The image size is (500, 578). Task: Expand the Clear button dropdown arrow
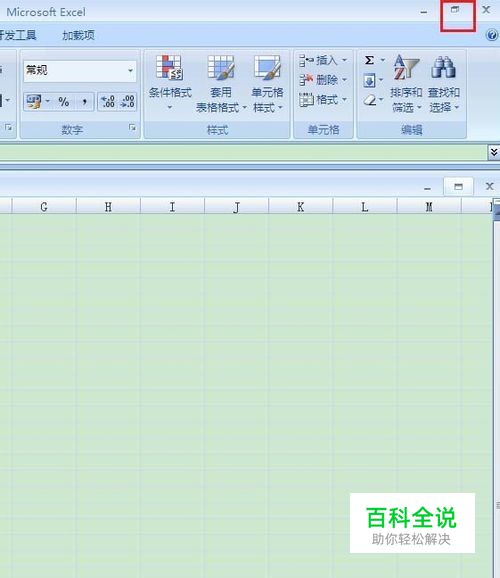point(381,100)
